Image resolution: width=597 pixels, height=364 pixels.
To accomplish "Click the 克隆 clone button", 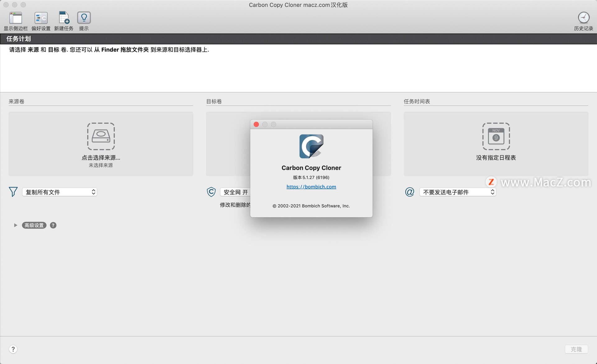I will click(576, 349).
